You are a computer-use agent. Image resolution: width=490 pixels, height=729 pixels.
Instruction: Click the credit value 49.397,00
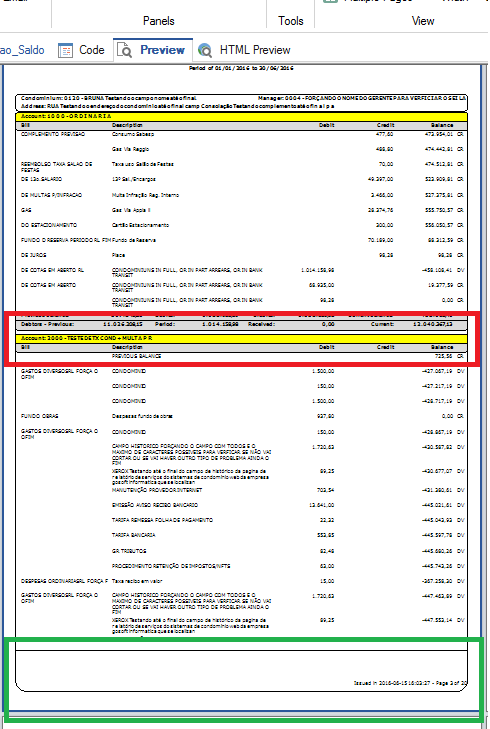[x=380, y=179]
